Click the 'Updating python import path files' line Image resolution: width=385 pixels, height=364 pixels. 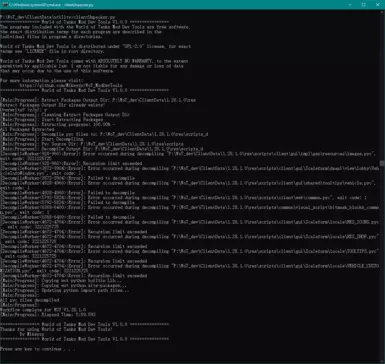click(x=65, y=290)
